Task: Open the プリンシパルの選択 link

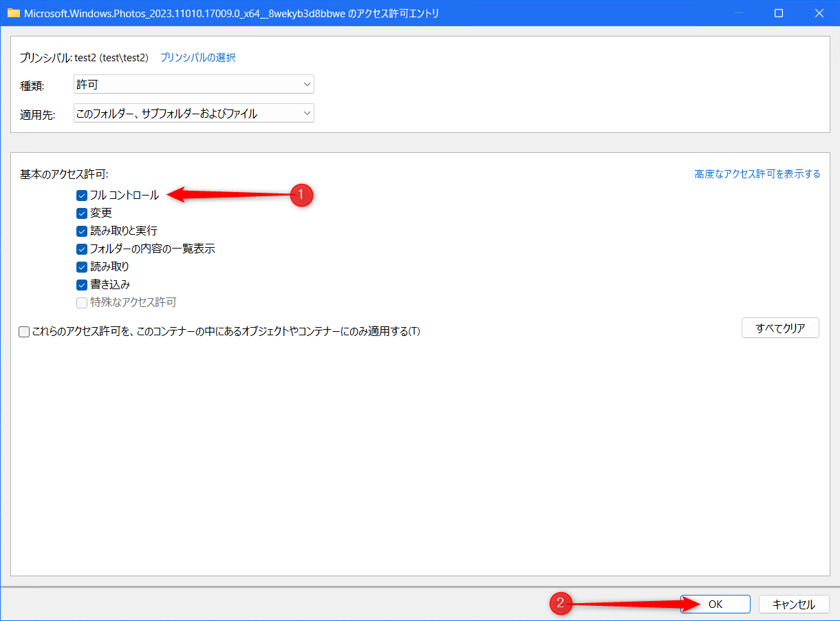Action: point(197,58)
